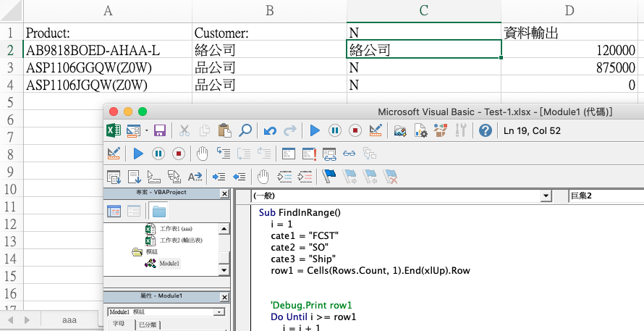Open the Object Browser icon

click(x=441, y=131)
